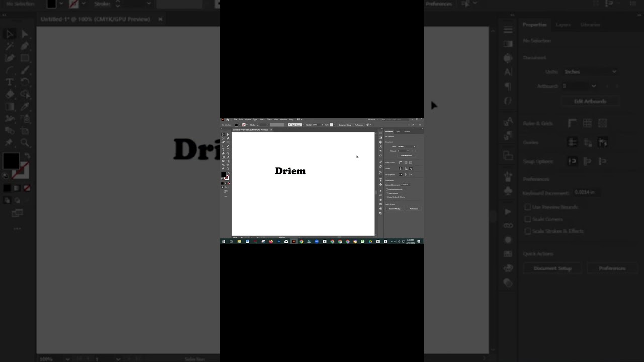Click the toolbar black Fill swatch
644x362 pixels.
224,174
